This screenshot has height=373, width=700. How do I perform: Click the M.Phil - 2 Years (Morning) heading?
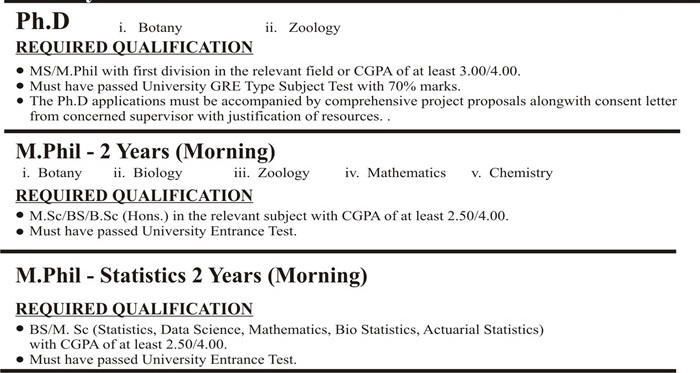pos(146,152)
